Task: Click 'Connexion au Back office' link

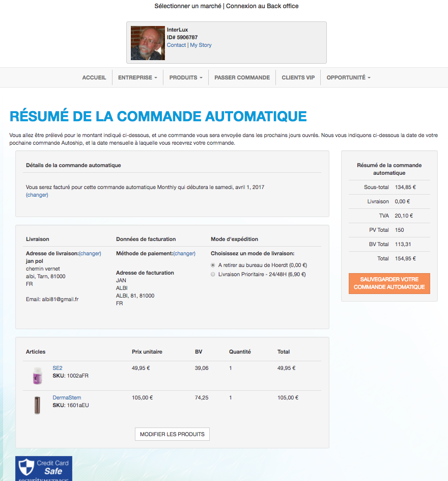Action: coord(262,6)
